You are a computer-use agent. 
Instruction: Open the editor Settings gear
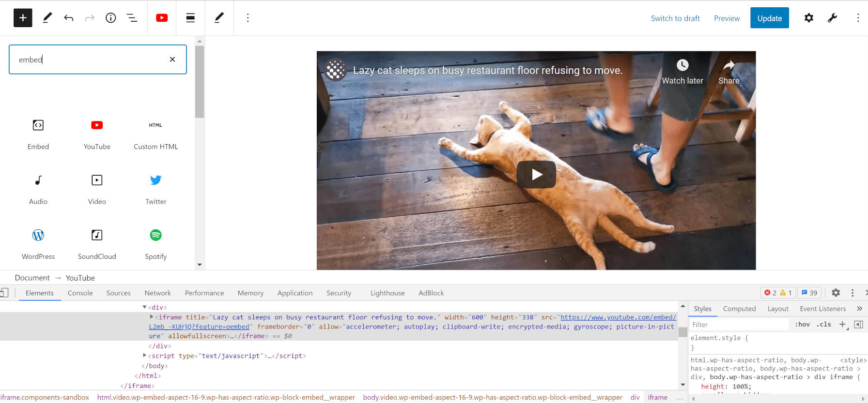[x=809, y=18]
